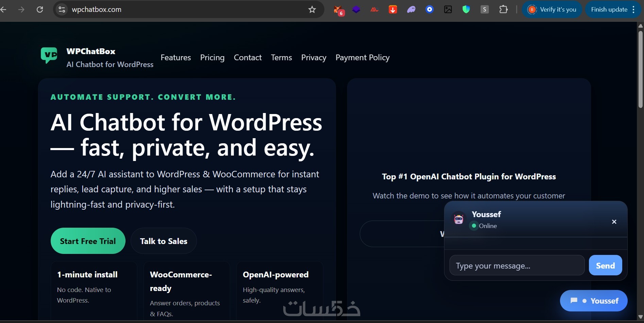Click the OpenAI-powered feature card

tap(279, 291)
